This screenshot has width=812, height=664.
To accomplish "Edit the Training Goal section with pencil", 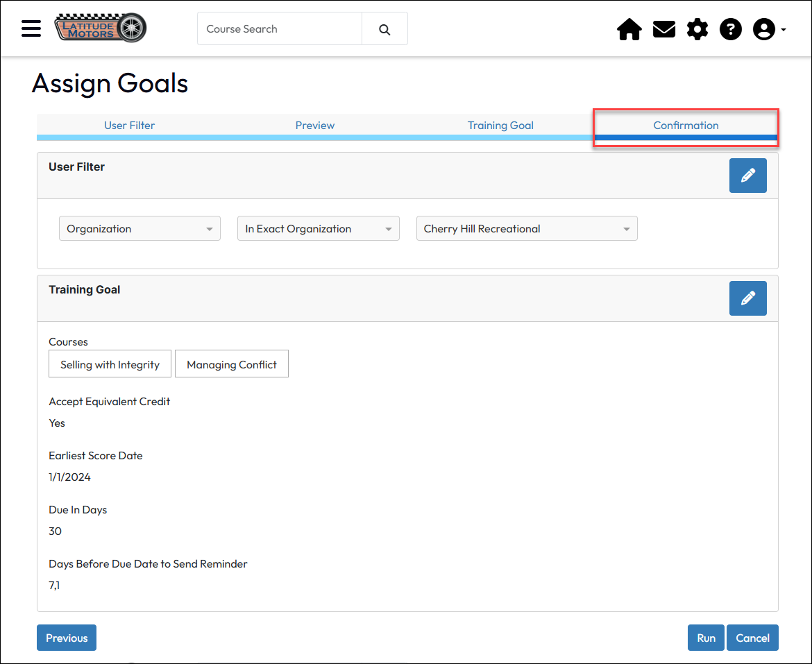I will 747,298.
